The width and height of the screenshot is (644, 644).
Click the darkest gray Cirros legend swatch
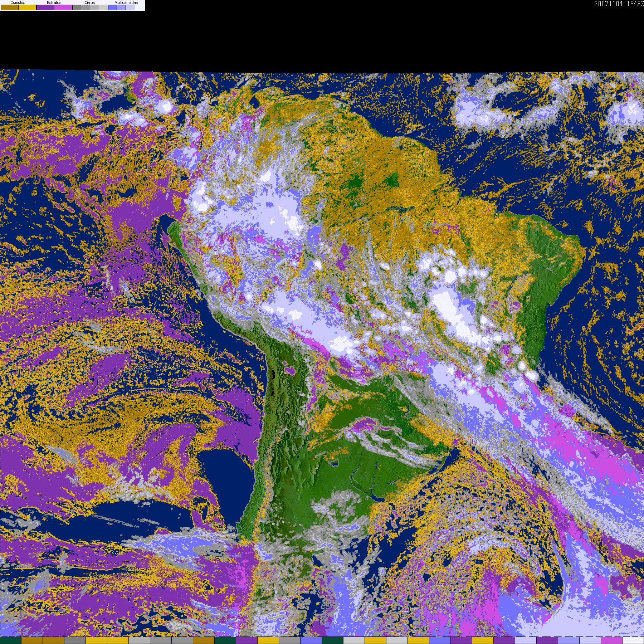click(77, 7)
